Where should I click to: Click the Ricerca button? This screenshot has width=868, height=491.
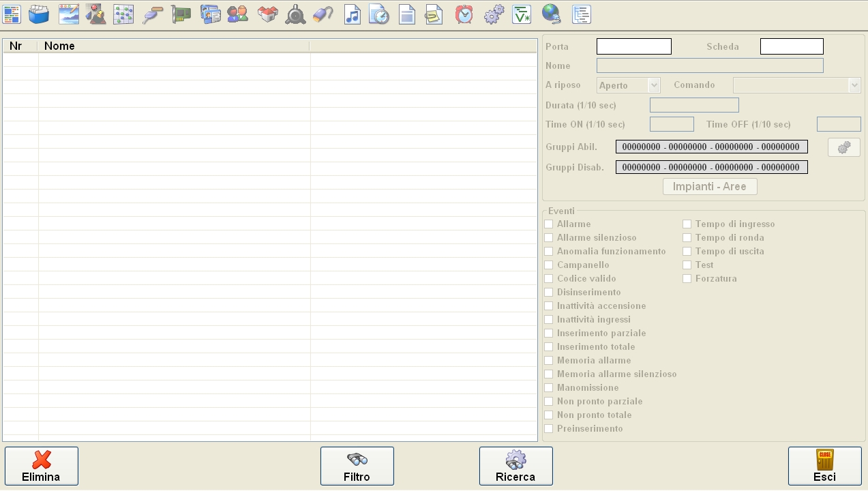tap(515, 466)
